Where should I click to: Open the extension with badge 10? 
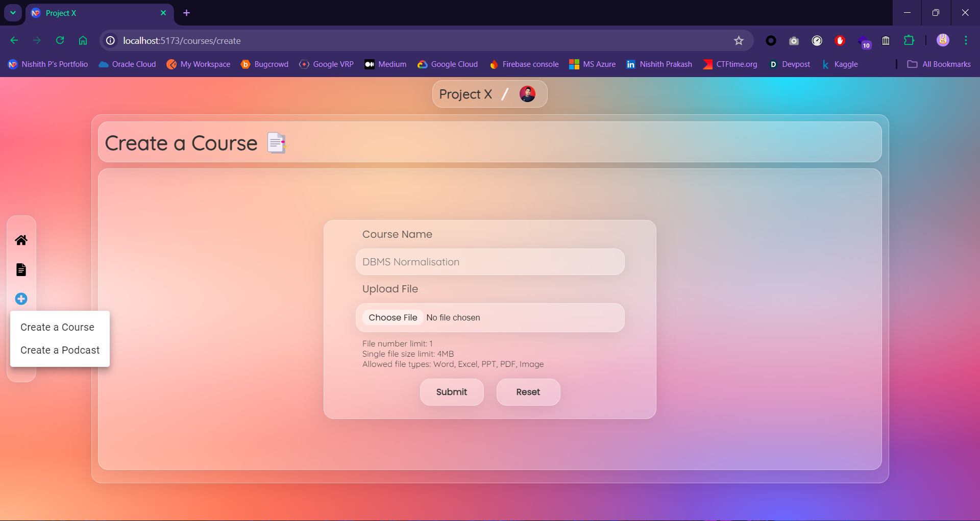click(864, 41)
